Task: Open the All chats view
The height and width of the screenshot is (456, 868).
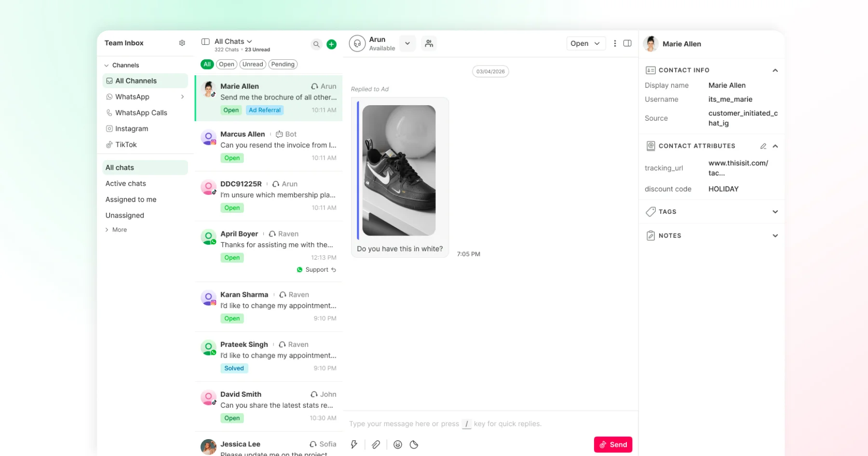Action: (x=145, y=167)
